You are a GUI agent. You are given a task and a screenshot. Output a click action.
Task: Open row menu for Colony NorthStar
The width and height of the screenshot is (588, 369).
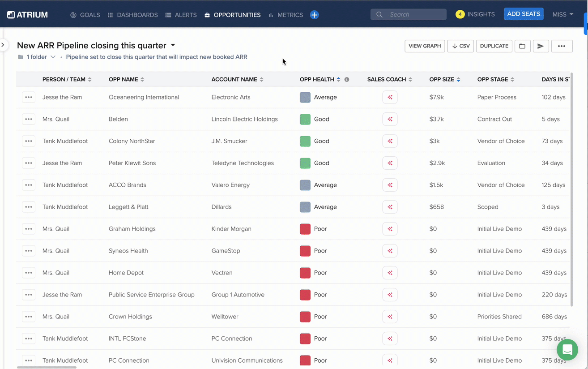pos(29,141)
